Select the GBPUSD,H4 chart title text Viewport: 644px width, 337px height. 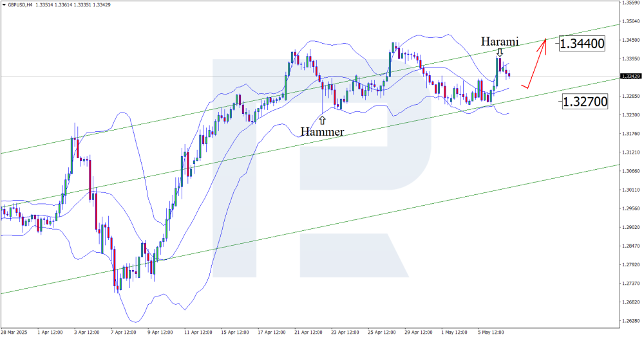click(21, 5)
